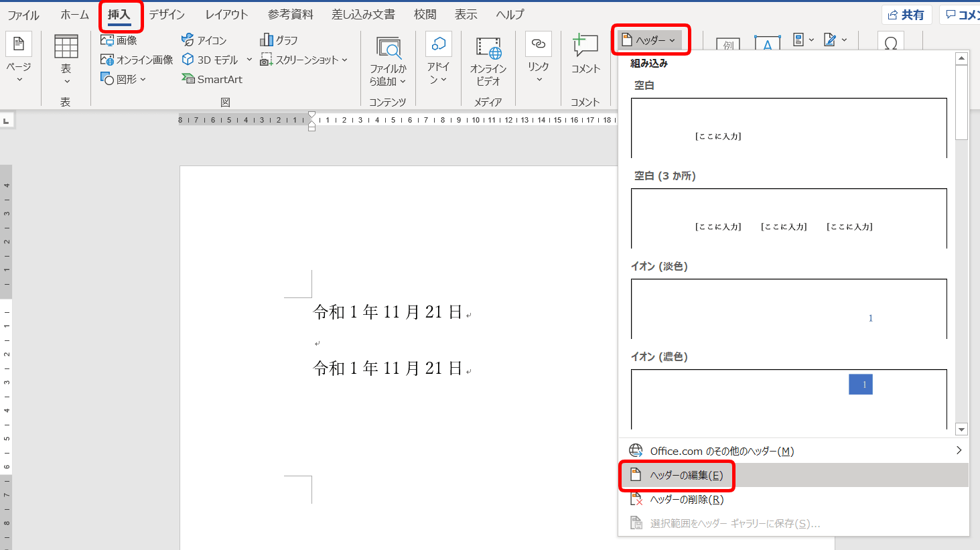980x550 pixels.
Task: Open Office.com のその他のヘッダー submenu
Action: click(793, 451)
